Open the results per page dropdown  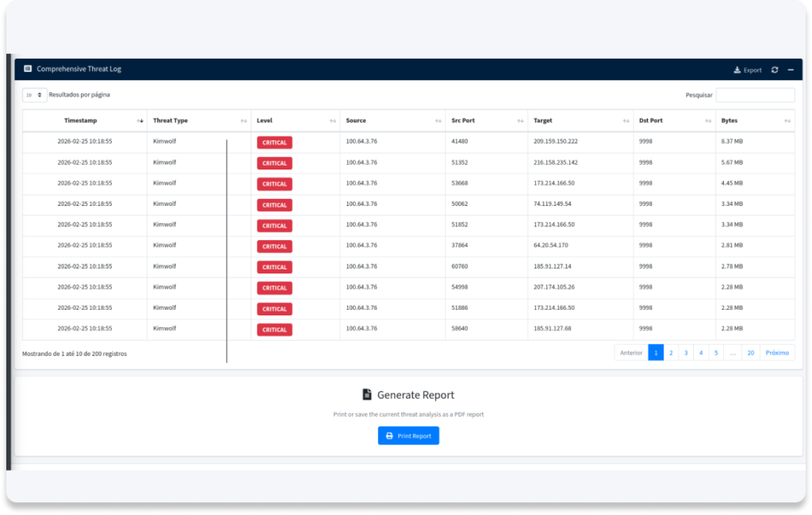point(33,95)
